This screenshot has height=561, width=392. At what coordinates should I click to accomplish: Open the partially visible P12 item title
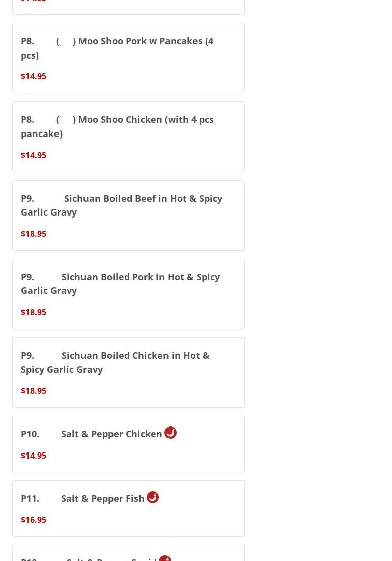click(89, 558)
